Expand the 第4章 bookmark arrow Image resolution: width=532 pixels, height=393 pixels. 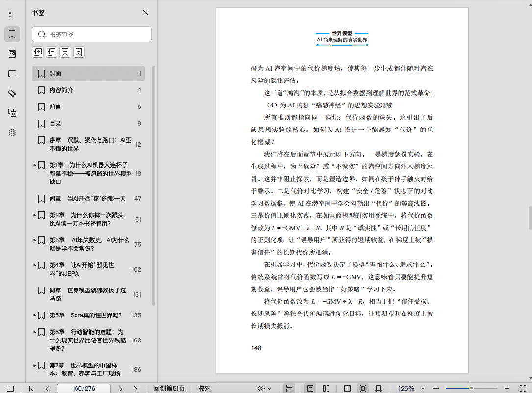click(x=35, y=265)
